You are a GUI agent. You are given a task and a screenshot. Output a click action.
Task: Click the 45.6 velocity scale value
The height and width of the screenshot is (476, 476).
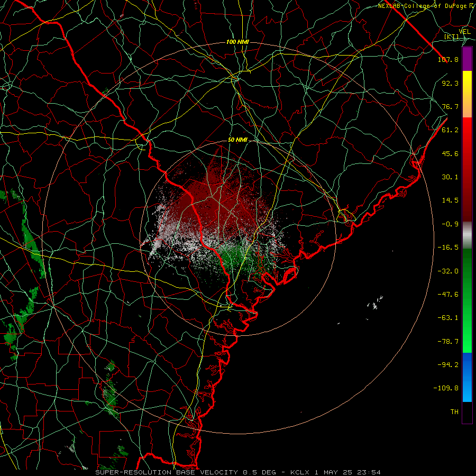[450, 153]
